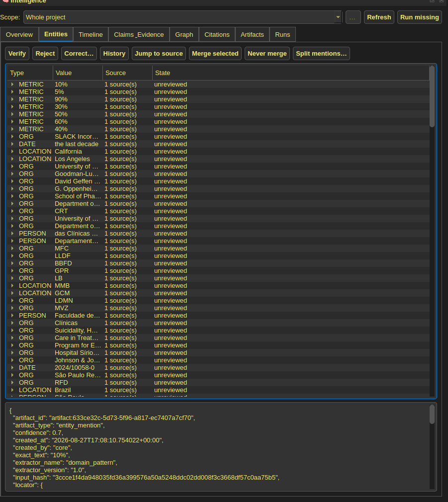Select the LB entry
Viewport: 448px width, 502px height.
point(59,278)
